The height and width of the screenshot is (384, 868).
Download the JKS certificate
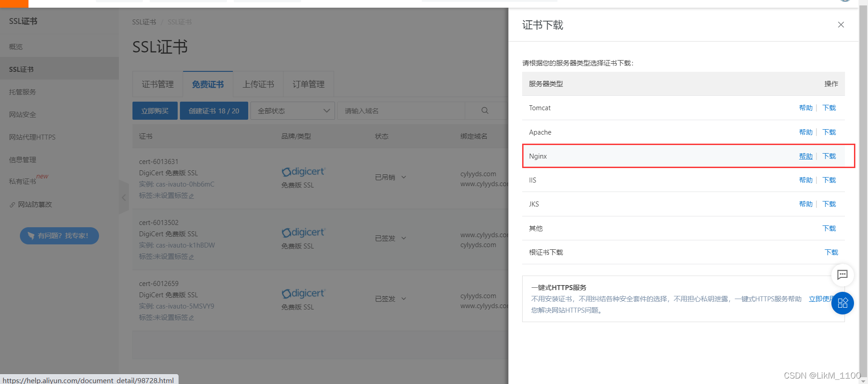pyautogui.click(x=829, y=204)
